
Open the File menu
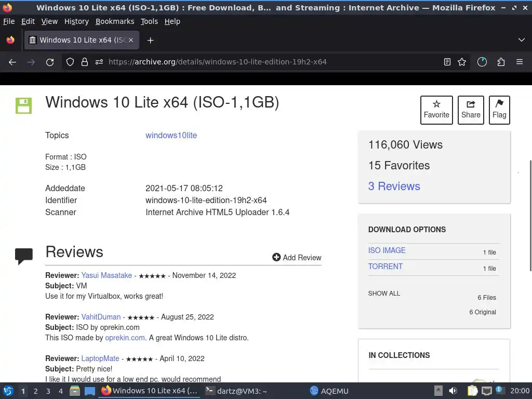pos(9,21)
